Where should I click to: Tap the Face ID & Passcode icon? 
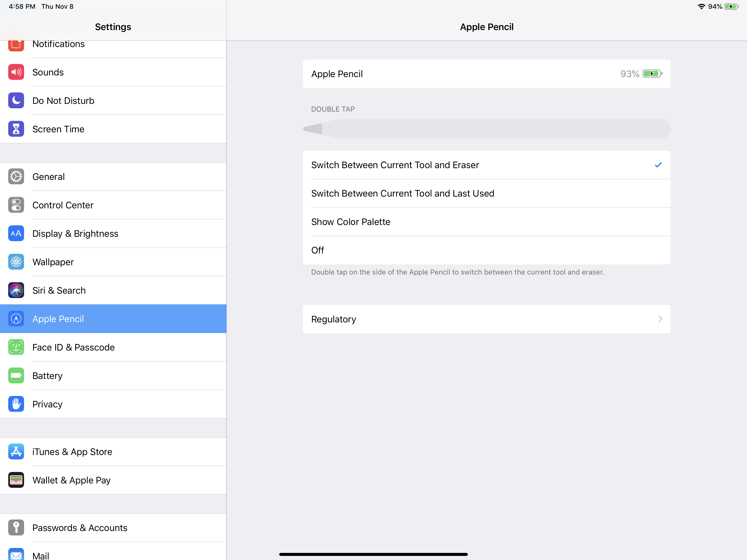point(16,347)
